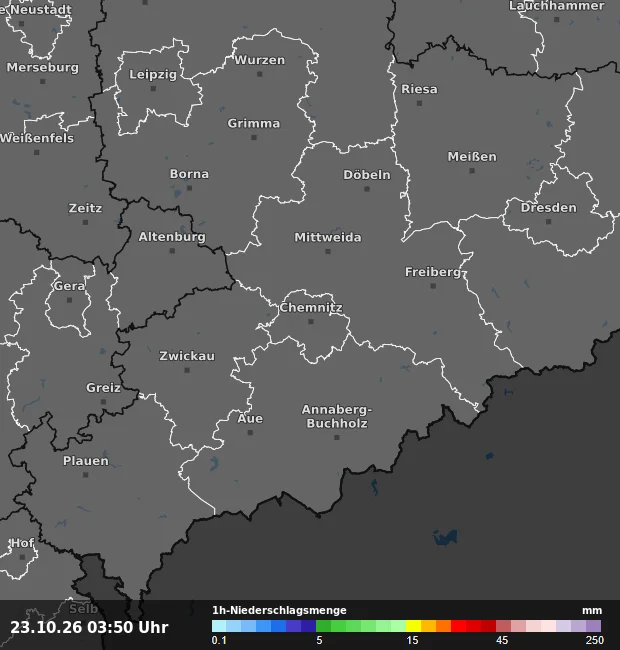Click the Grimma town label
Image resolution: width=620 pixels, height=650 pixels.
254,124
